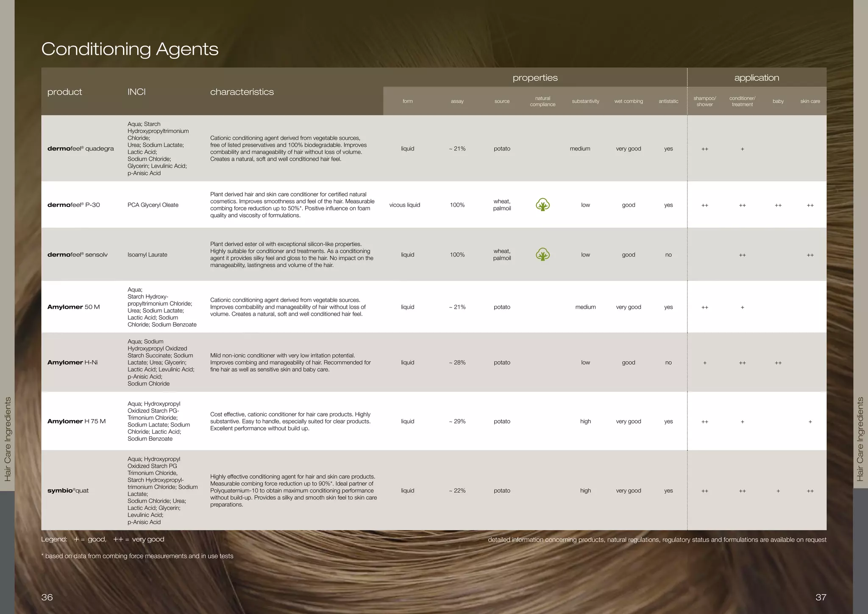This screenshot has width=868, height=614.
Task: Click the tree icon in sensolv row
Action: (542, 254)
